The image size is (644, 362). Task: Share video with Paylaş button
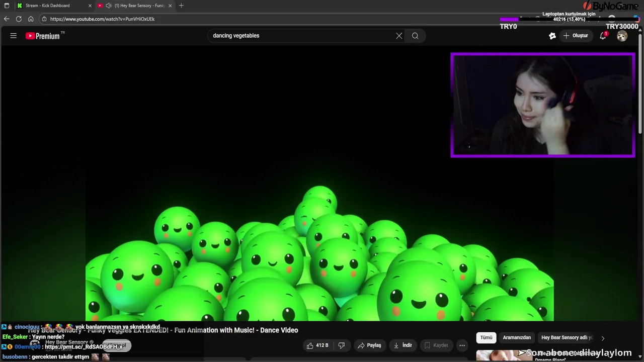tap(369, 345)
